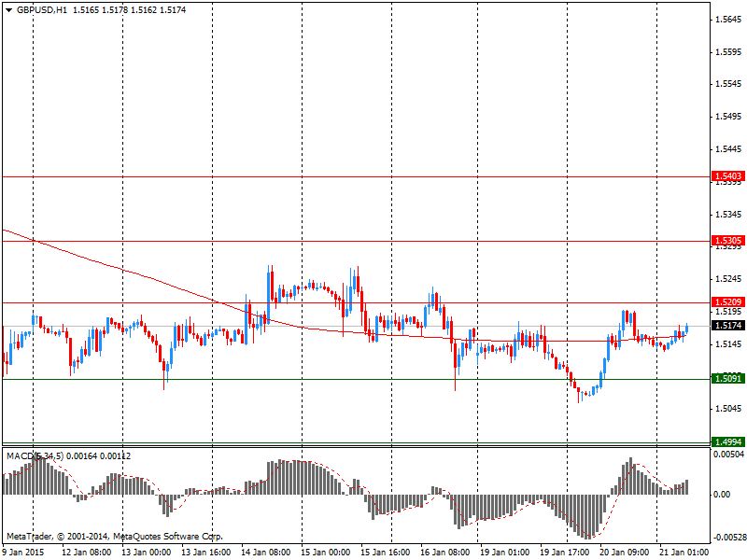This screenshot has height=560, width=747.
Task: Select the 21 Jan 01:00 time label
Action: [x=684, y=553]
